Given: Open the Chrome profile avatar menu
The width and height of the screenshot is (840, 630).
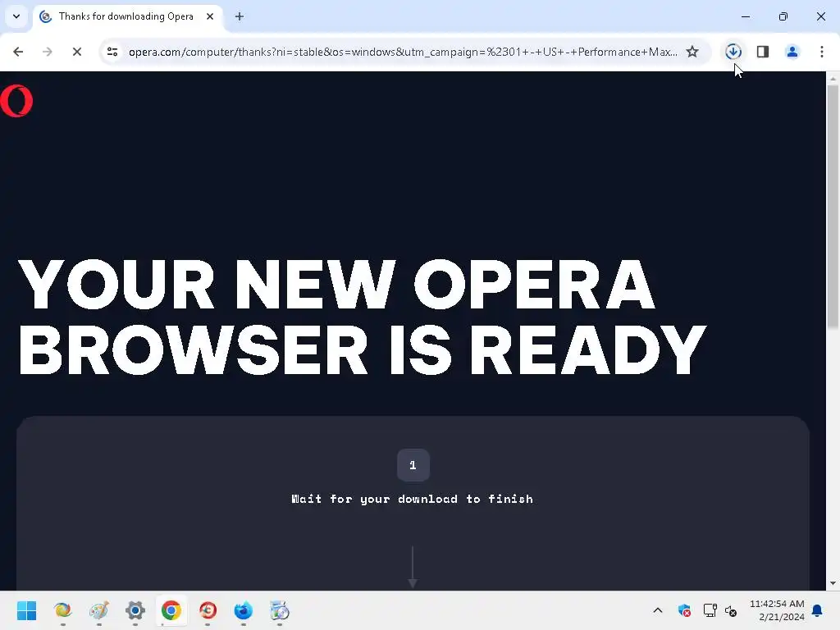Looking at the screenshot, I should (x=792, y=52).
